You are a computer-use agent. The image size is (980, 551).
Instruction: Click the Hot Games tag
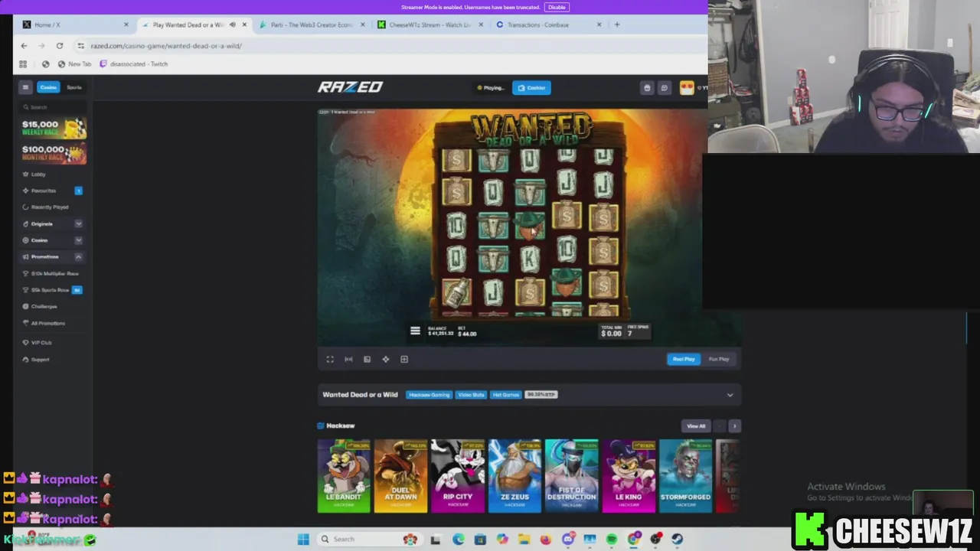[505, 395]
